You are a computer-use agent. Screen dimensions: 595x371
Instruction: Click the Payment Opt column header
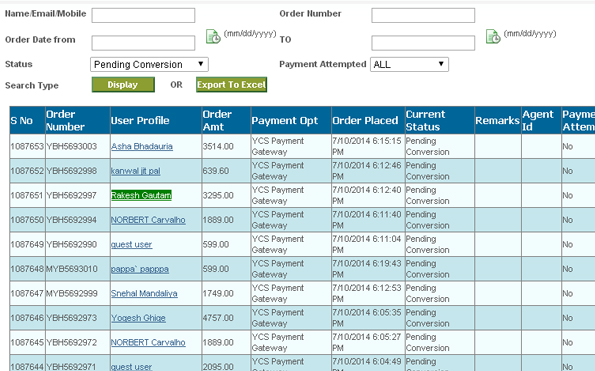(291, 121)
